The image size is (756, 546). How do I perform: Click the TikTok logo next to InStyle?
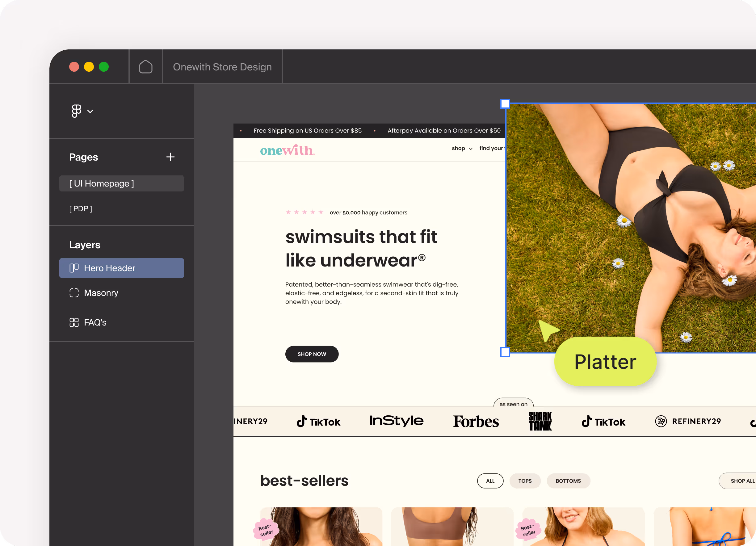[318, 422]
